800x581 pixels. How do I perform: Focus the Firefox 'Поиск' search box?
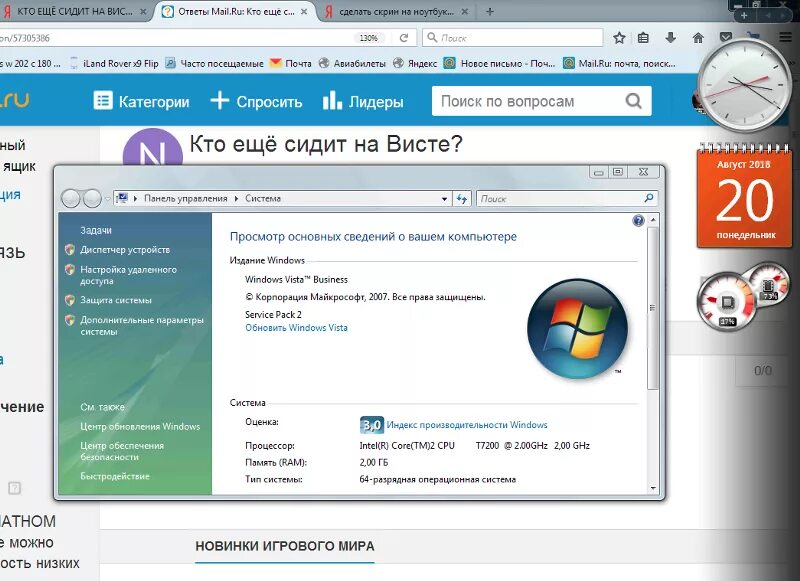pyautogui.click(x=513, y=38)
